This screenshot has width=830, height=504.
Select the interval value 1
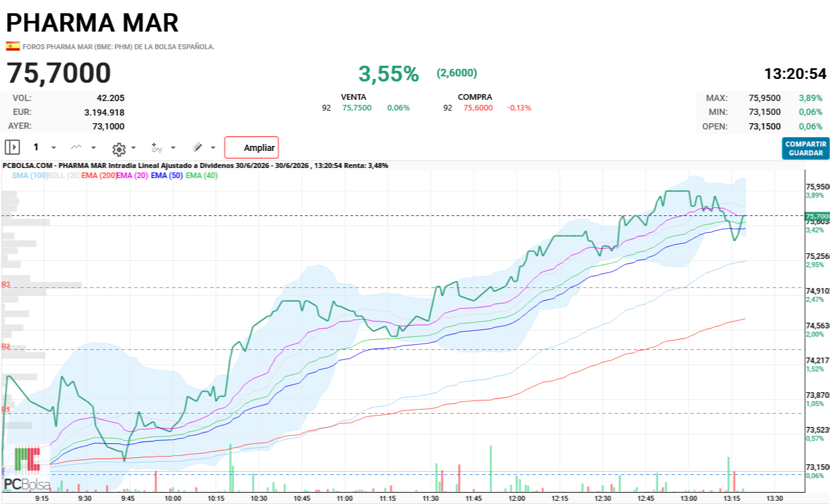(36, 147)
